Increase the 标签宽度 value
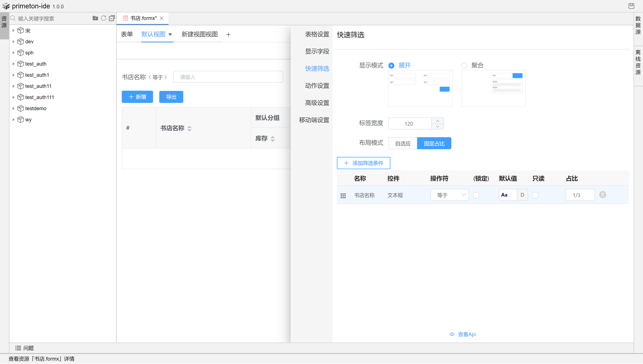 (x=438, y=121)
